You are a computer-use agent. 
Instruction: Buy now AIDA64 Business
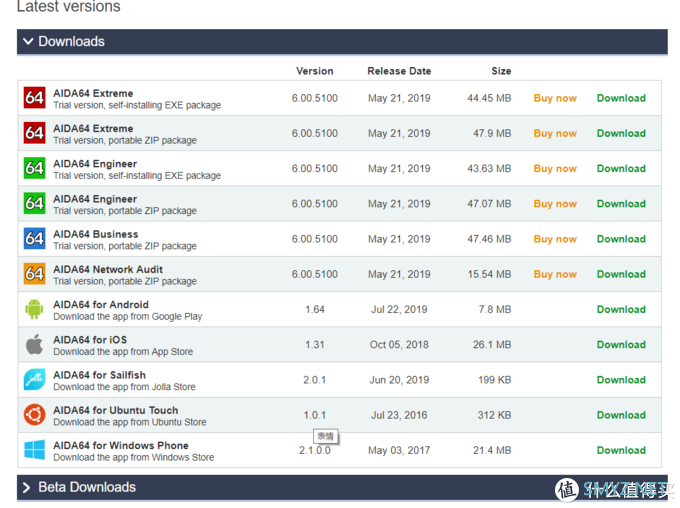tap(555, 239)
